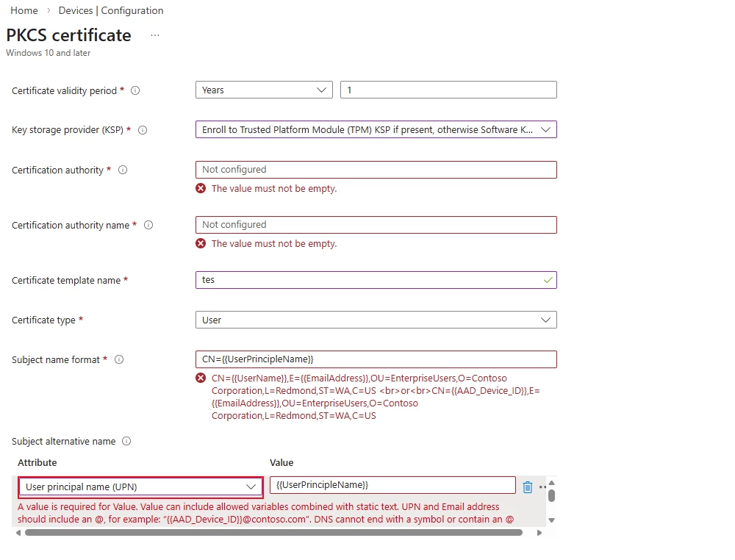The width and height of the screenshot is (735, 560).
Task: Show info for Subject alternative name
Action: [126, 441]
